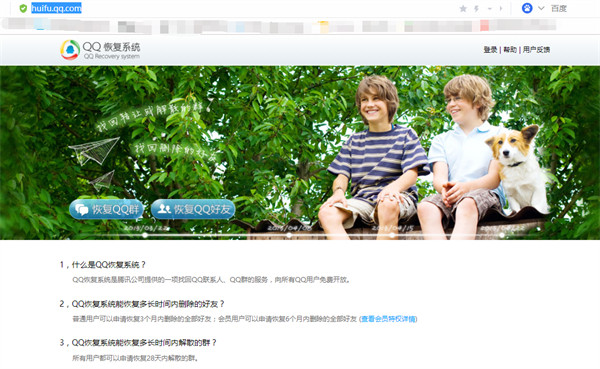Open the 帮助 help link
Image resolution: width=600 pixels, height=369 pixels.
[x=510, y=50]
